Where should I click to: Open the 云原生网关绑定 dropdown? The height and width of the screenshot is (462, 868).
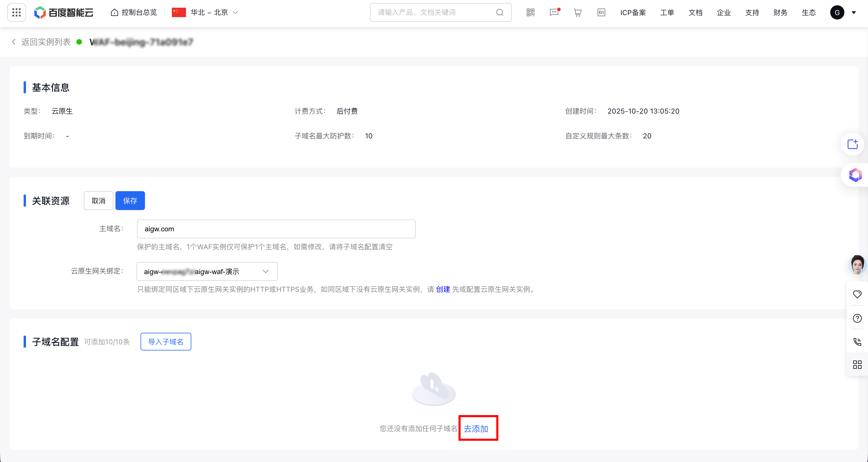[207, 271]
